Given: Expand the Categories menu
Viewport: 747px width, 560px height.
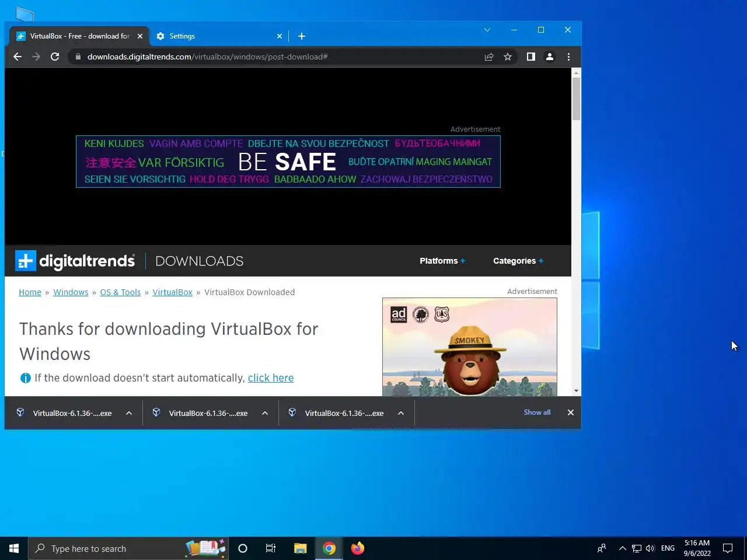Looking at the screenshot, I should [518, 261].
